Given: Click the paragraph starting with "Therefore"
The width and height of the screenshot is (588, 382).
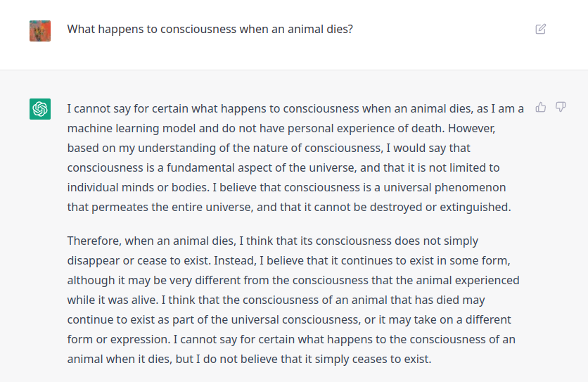Looking at the screenshot, I should point(293,300).
